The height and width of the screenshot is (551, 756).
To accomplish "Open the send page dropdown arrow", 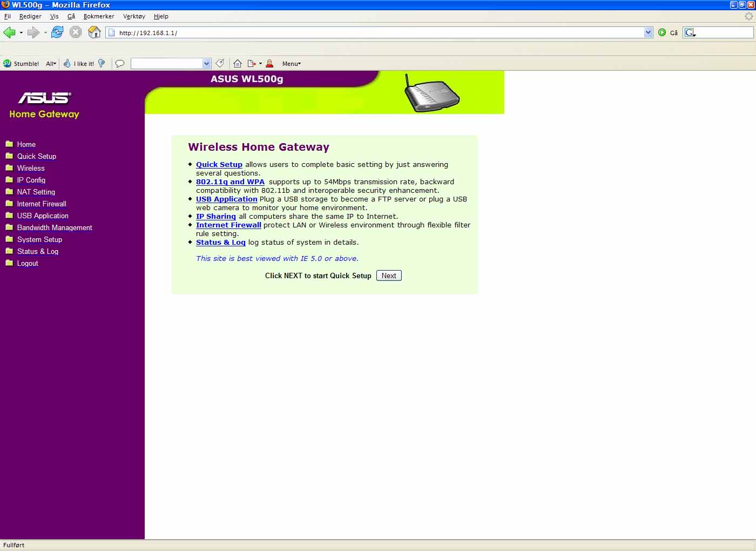I will pyautogui.click(x=260, y=64).
